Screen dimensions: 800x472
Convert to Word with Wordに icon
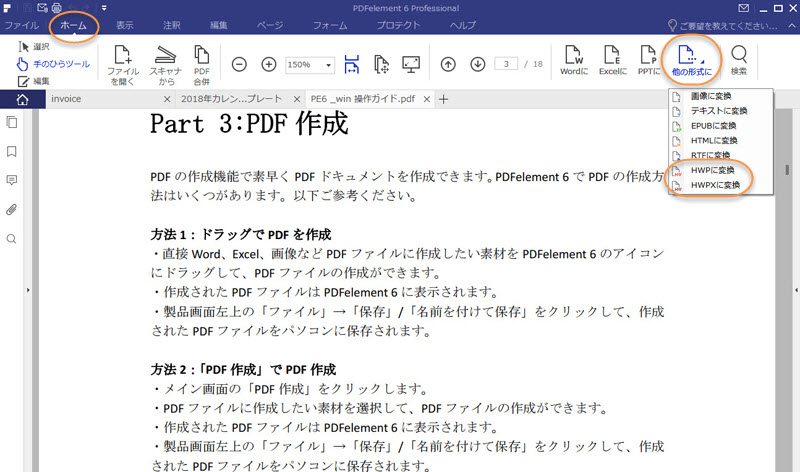574,60
